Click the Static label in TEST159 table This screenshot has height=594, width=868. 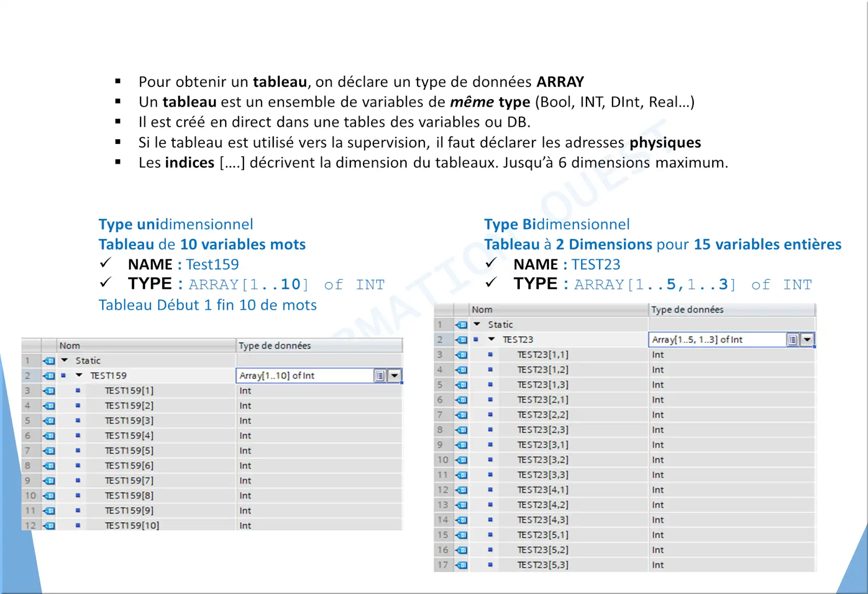click(88, 360)
